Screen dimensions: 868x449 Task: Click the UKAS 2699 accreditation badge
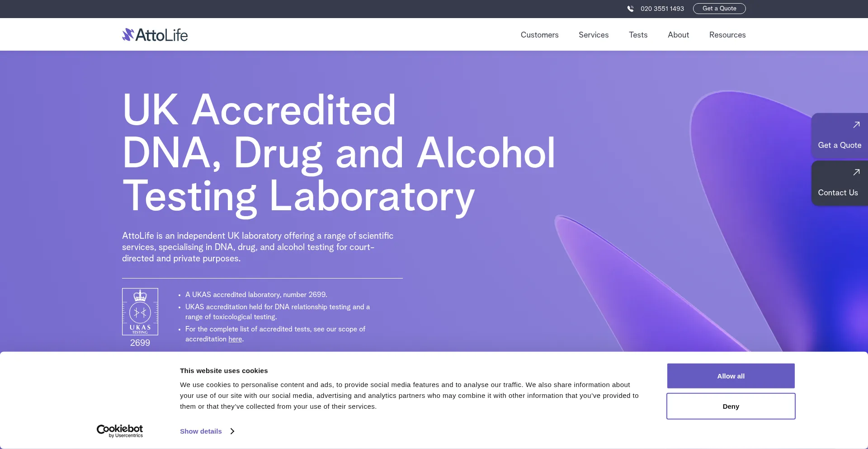[x=140, y=318]
